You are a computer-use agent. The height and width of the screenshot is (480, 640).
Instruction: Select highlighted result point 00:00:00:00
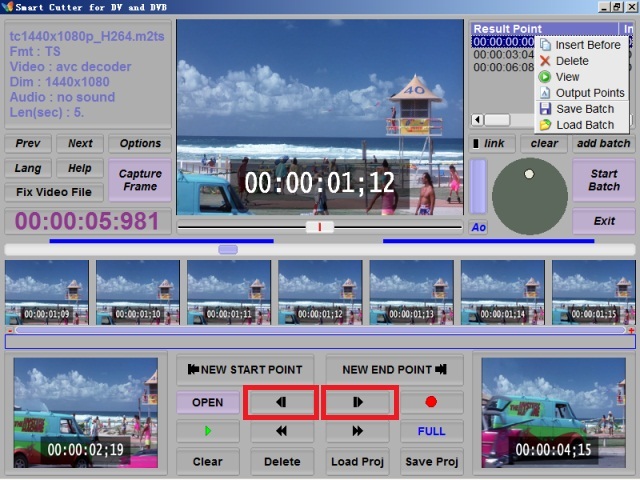pyautogui.click(x=504, y=42)
